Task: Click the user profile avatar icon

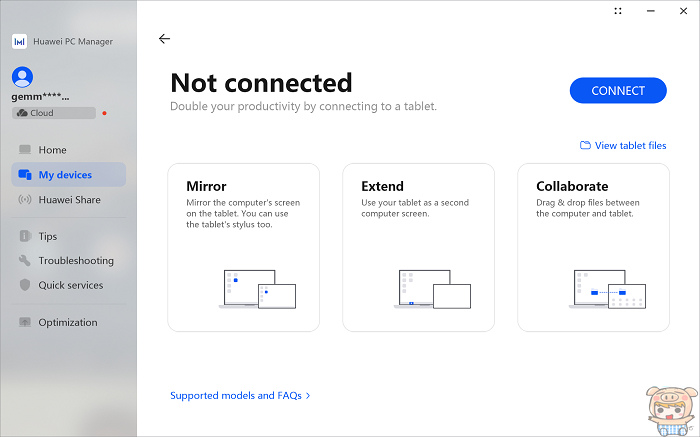Action: pyautogui.click(x=23, y=76)
